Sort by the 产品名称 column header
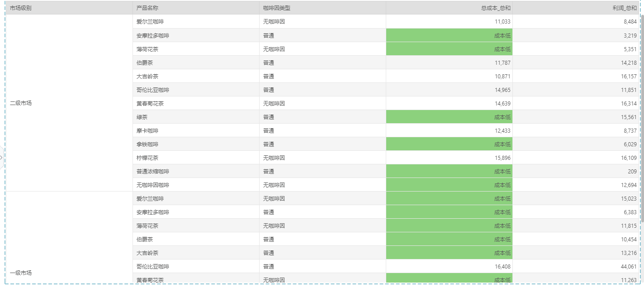 (147, 8)
